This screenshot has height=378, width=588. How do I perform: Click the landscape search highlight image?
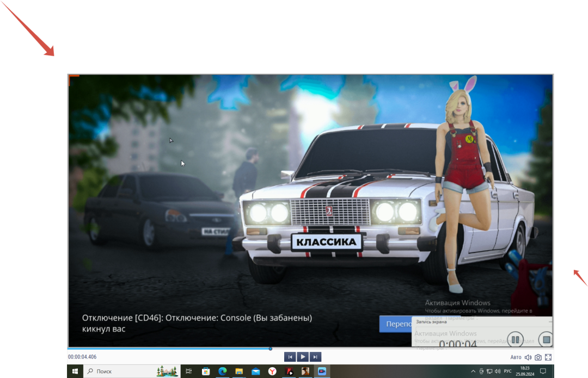(x=167, y=371)
